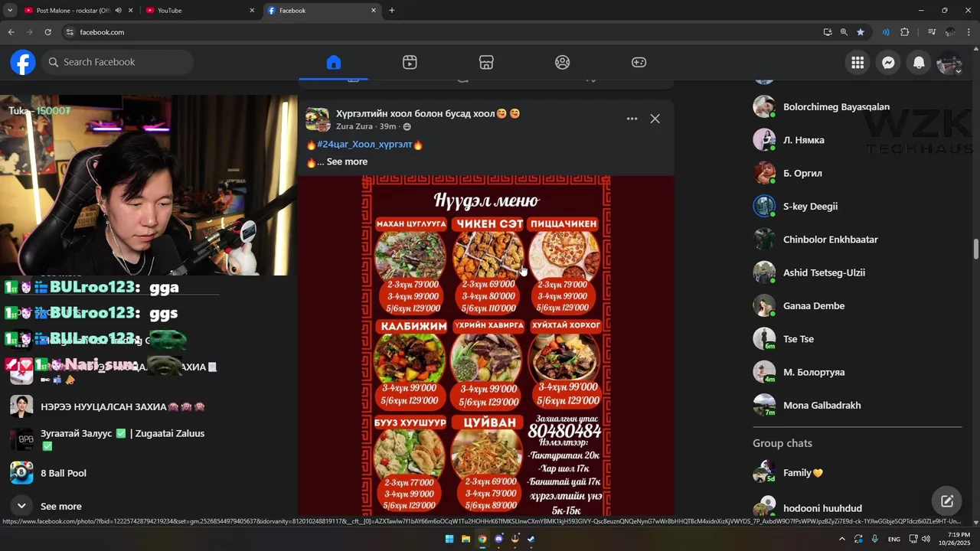Screen dimensions: 980x551
Task: Focus the Search Facebook field
Action: (117, 62)
